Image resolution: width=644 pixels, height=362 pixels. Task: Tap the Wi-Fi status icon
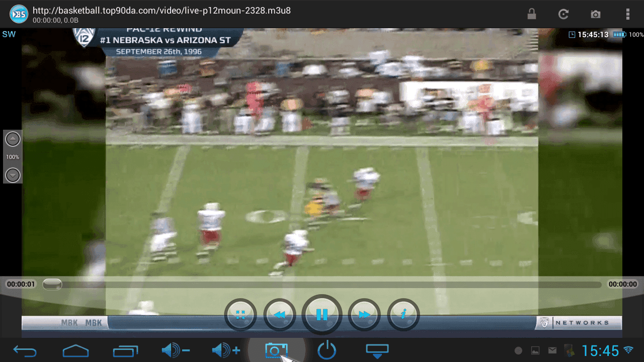pos(628,350)
